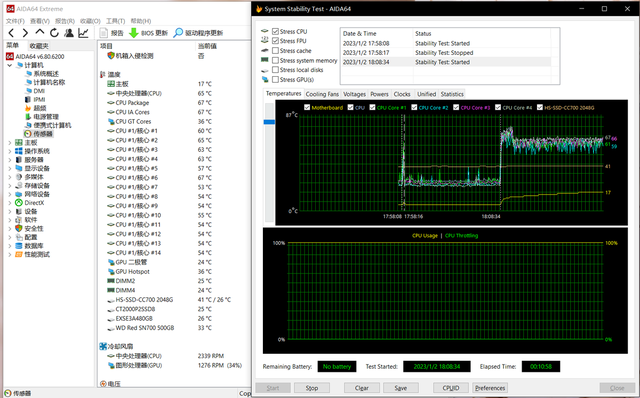Select the Stability Test Stopped log row
Screen dimensions: 640x398
(447, 53)
